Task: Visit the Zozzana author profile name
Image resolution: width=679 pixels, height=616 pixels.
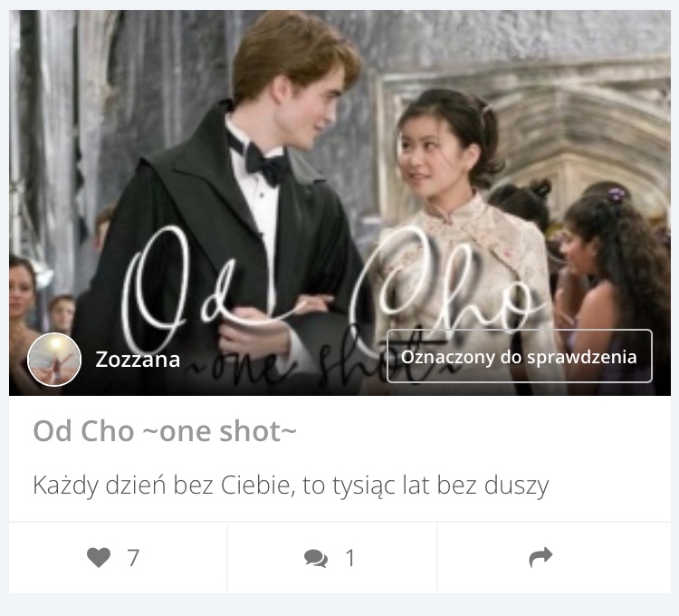Action: [x=138, y=360]
